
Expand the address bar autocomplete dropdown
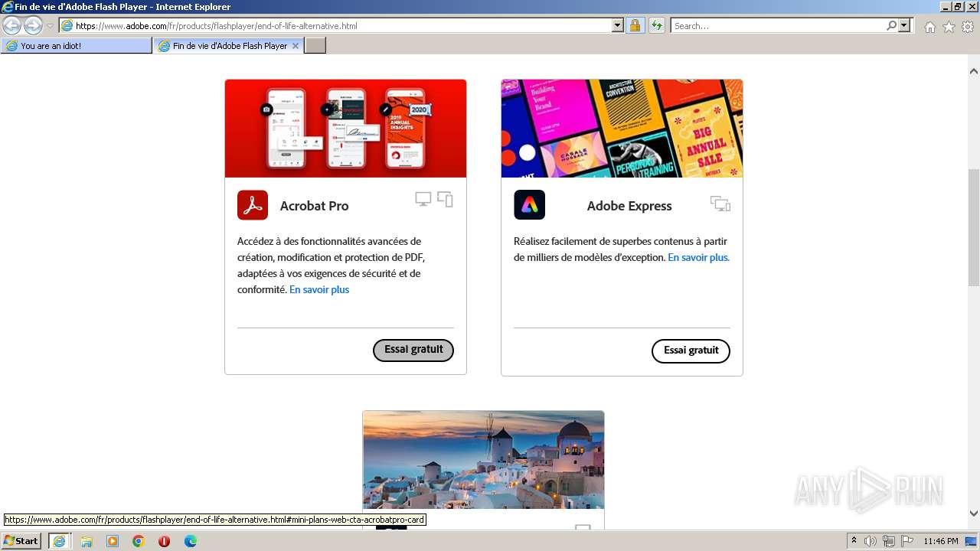(x=618, y=26)
